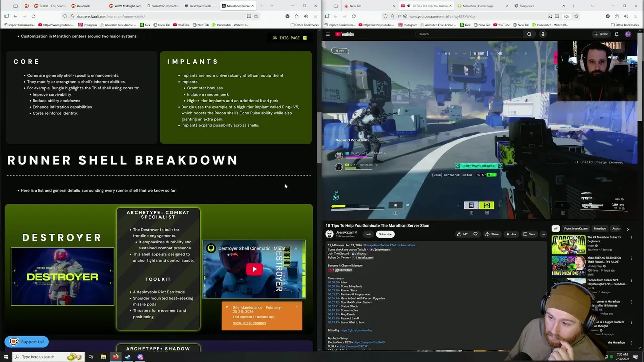The height and width of the screenshot is (362, 644).
Task: Subscribe to JesseKazam
Action: click(x=385, y=234)
